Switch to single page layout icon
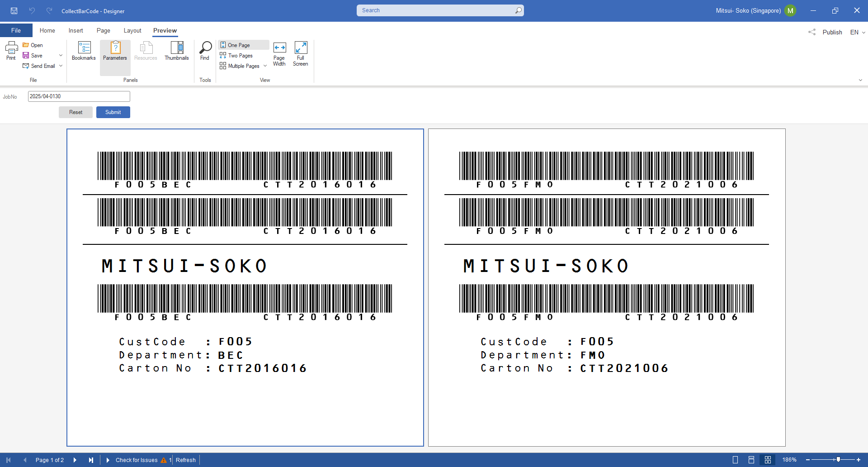 (736, 460)
